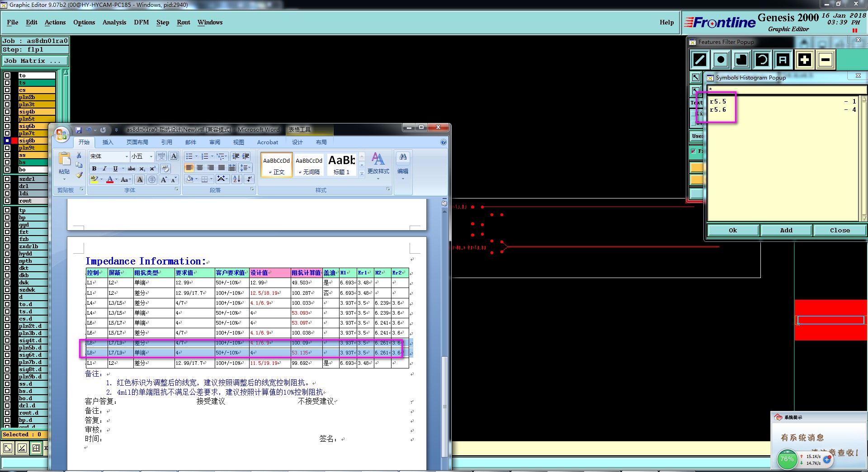Viewport: 868px width, 472px height.
Task: Click the Format Painter brush icon
Action: 79,175
